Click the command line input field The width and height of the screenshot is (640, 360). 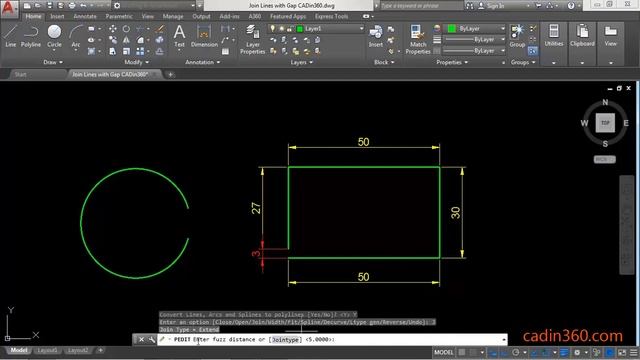(x=331, y=340)
